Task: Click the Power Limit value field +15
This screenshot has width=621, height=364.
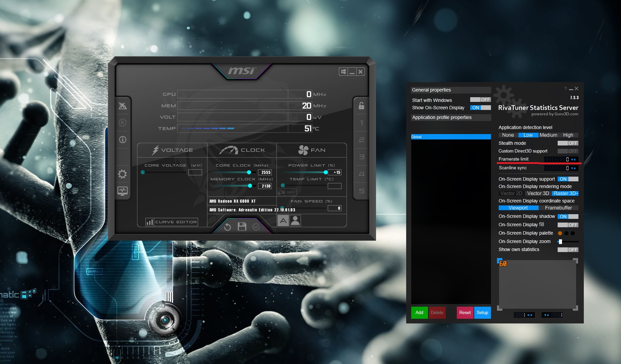Action: [334, 172]
